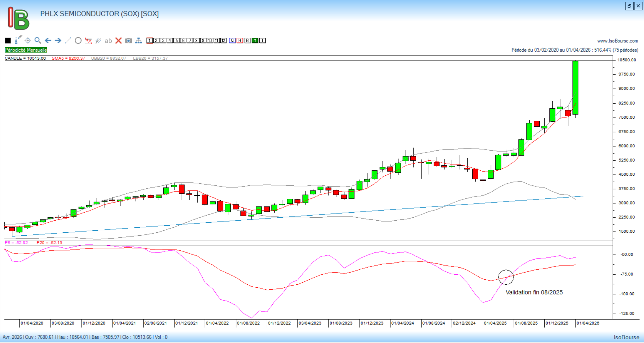Open the www.IsoBourse.com link
Viewport: 644px width, 343px height.
(618, 41)
